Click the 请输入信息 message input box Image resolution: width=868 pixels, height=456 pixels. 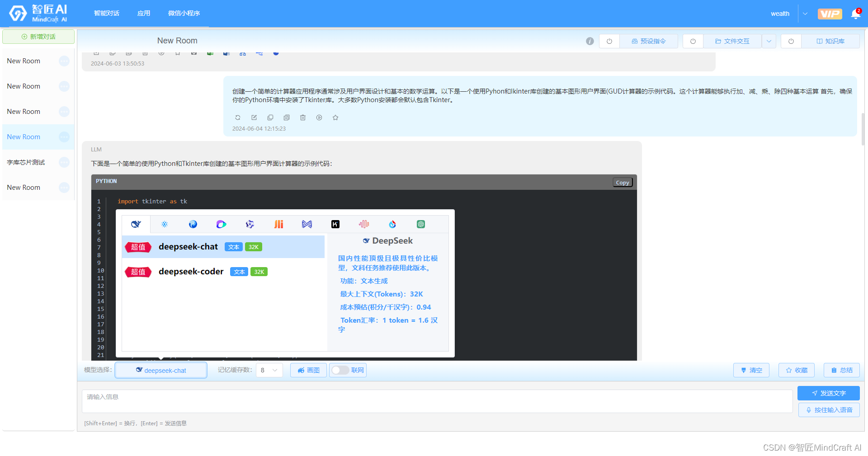click(x=437, y=401)
